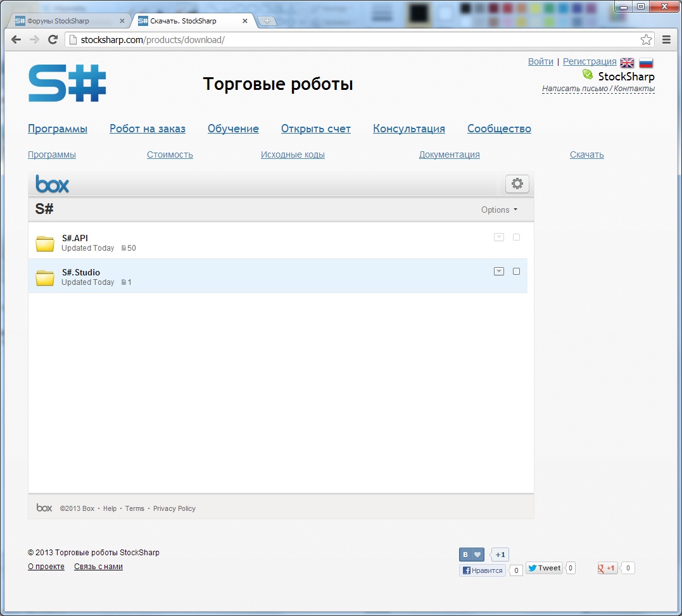Viewport: 682px width, 616px height.
Task: Expand the Options dropdown
Action: tap(499, 210)
